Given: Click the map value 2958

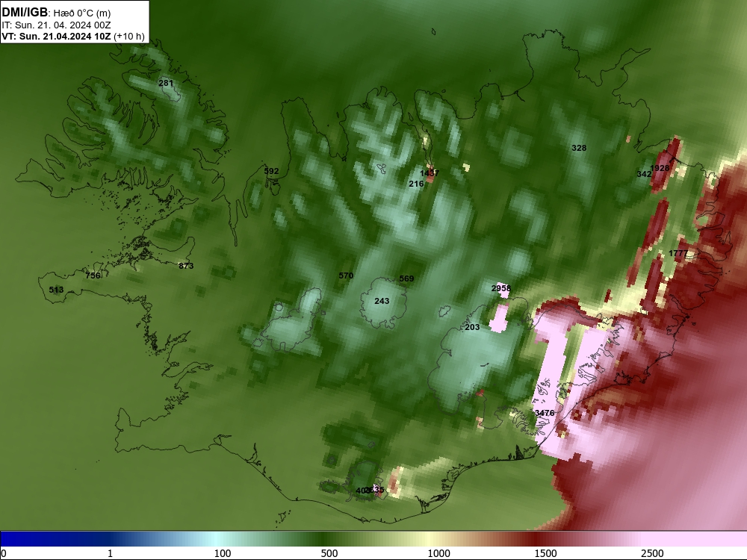Looking at the screenshot, I should pos(500,288).
